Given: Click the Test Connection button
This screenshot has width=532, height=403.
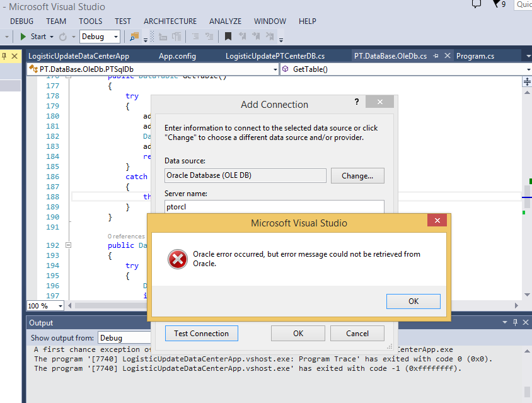Looking at the screenshot, I should click(202, 334).
